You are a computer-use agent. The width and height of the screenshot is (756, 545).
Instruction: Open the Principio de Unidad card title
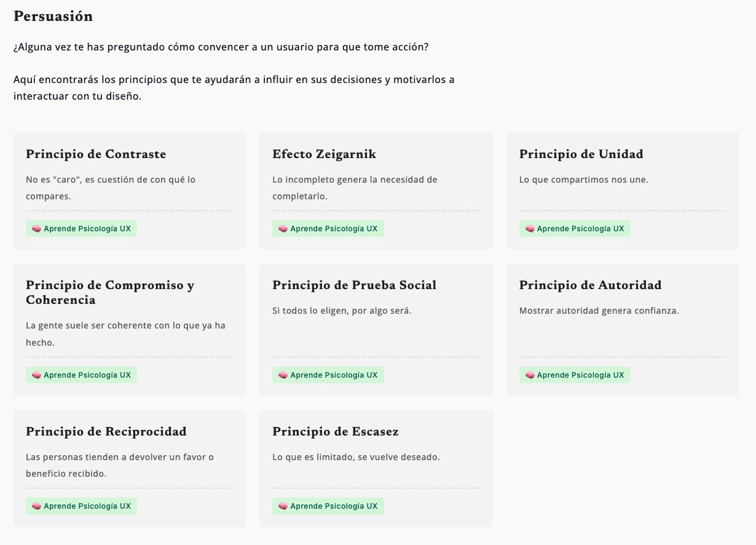[581, 154]
